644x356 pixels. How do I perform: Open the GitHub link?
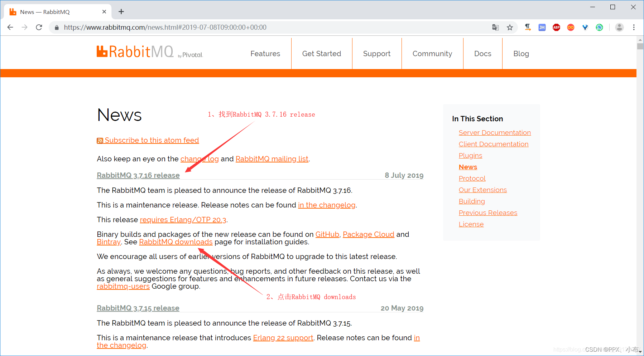(x=327, y=234)
